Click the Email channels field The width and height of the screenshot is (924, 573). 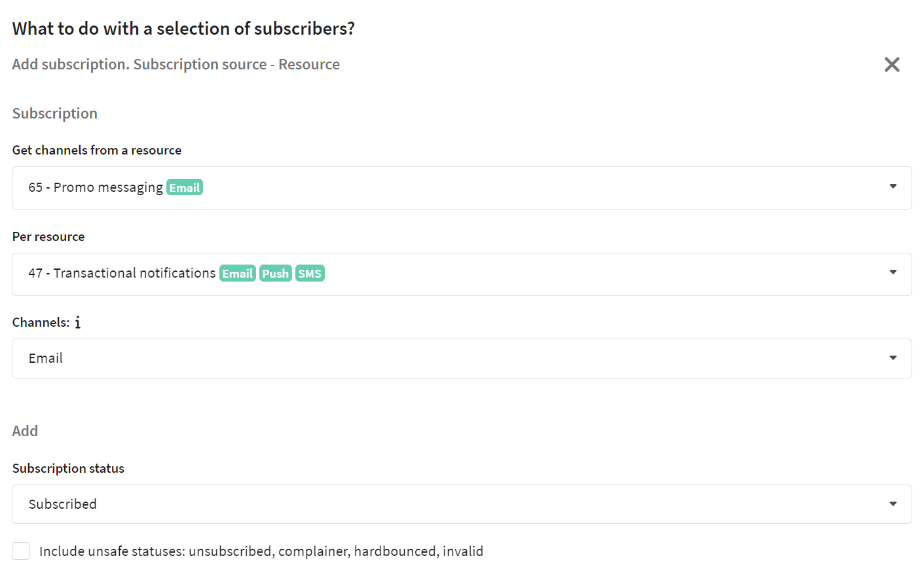(462, 358)
